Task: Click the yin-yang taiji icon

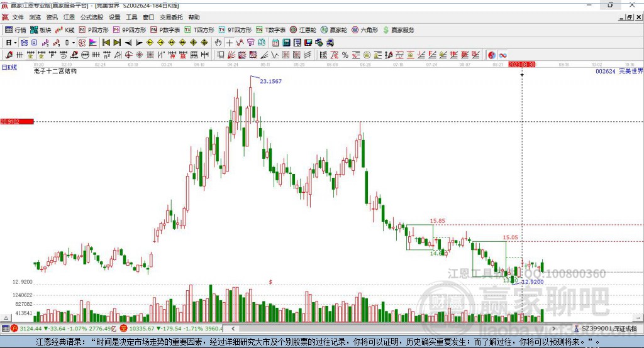Action: (x=492, y=55)
